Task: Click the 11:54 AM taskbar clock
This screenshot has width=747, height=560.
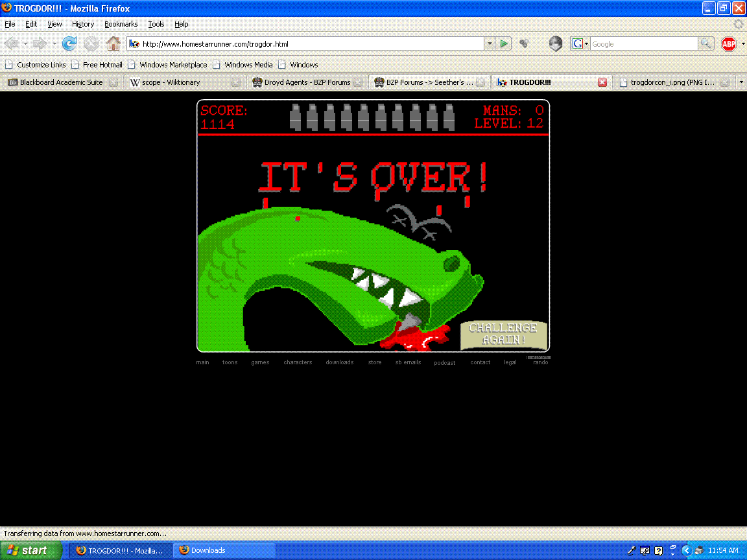Action: (723, 550)
